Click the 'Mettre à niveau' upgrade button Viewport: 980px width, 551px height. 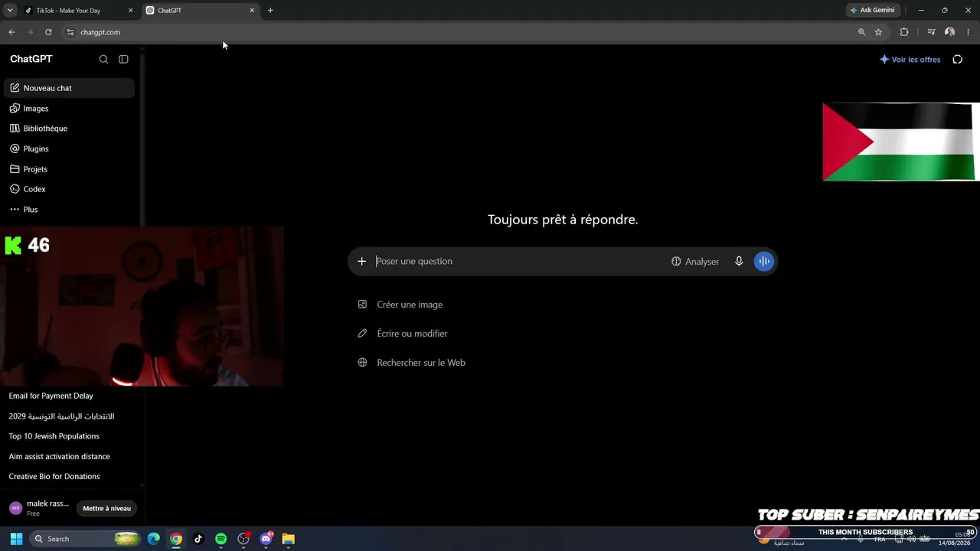[x=106, y=508]
